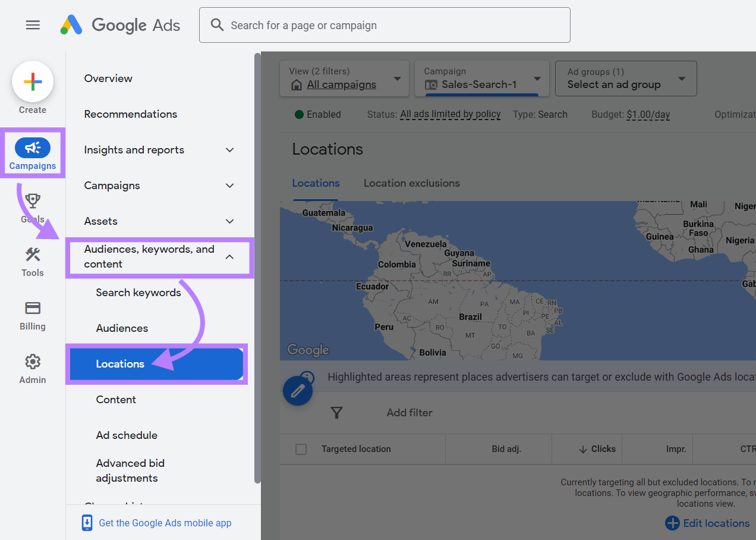The image size is (756, 540).
Task: Select all rows using the table header checkbox
Action: tap(301, 449)
